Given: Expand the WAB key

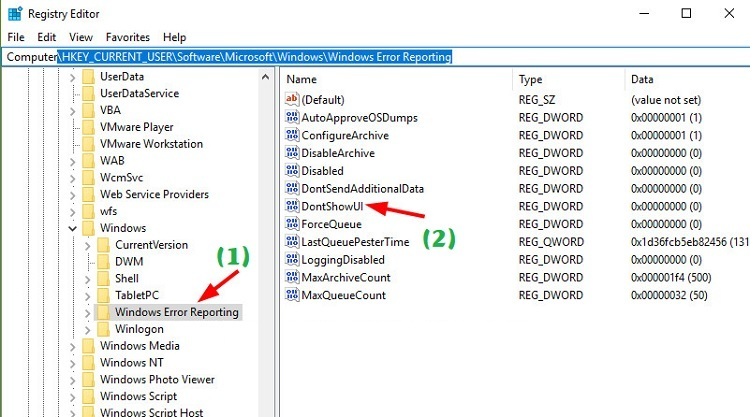Looking at the screenshot, I should click(x=72, y=161).
